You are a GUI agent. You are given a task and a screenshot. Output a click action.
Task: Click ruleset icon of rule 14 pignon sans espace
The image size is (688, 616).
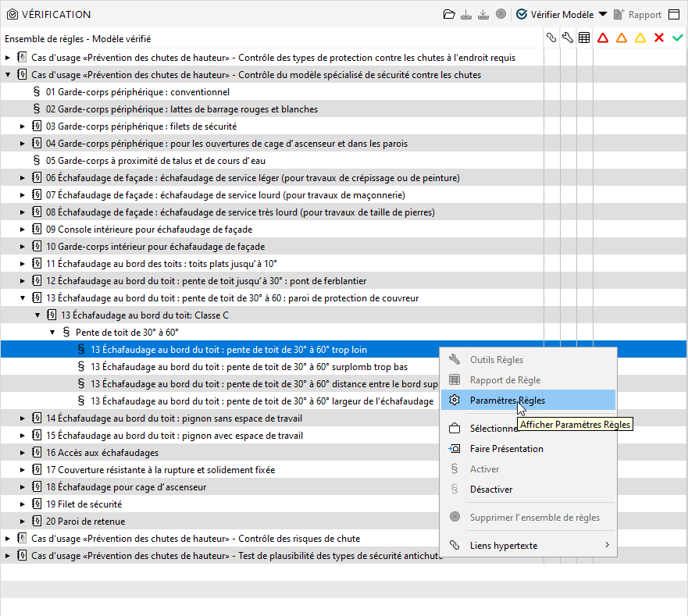pyautogui.click(x=37, y=418)
